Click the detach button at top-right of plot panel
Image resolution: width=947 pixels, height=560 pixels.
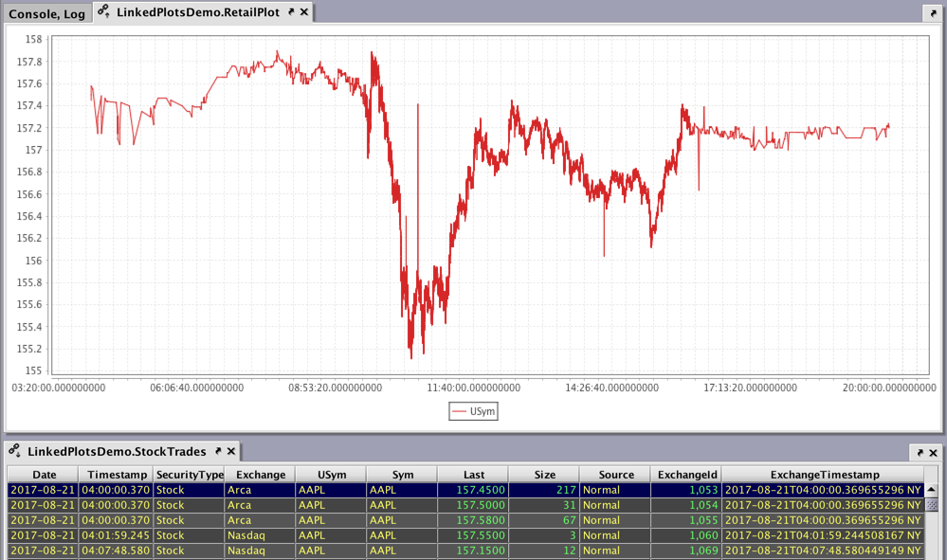tap(931, 13)
